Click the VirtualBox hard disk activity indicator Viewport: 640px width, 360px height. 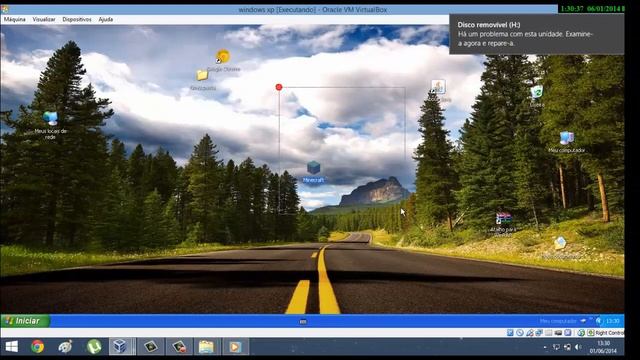[510, 333]
